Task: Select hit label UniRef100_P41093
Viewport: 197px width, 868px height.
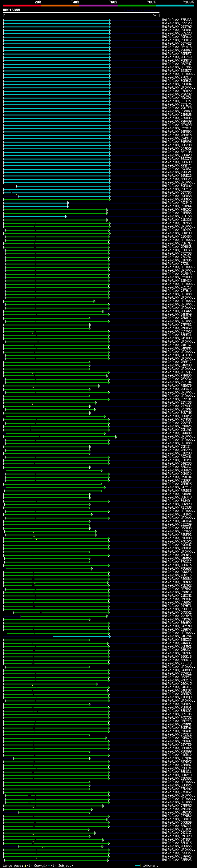Action: tap(176, 338)
